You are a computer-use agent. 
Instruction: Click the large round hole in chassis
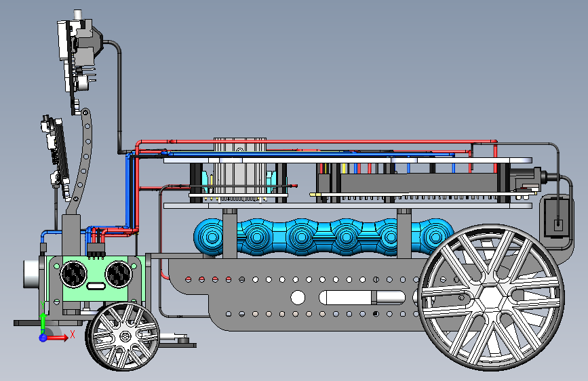(298, 298)
